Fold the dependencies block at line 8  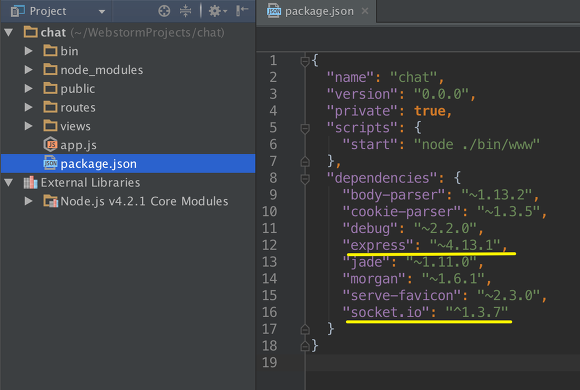point(305,179)
